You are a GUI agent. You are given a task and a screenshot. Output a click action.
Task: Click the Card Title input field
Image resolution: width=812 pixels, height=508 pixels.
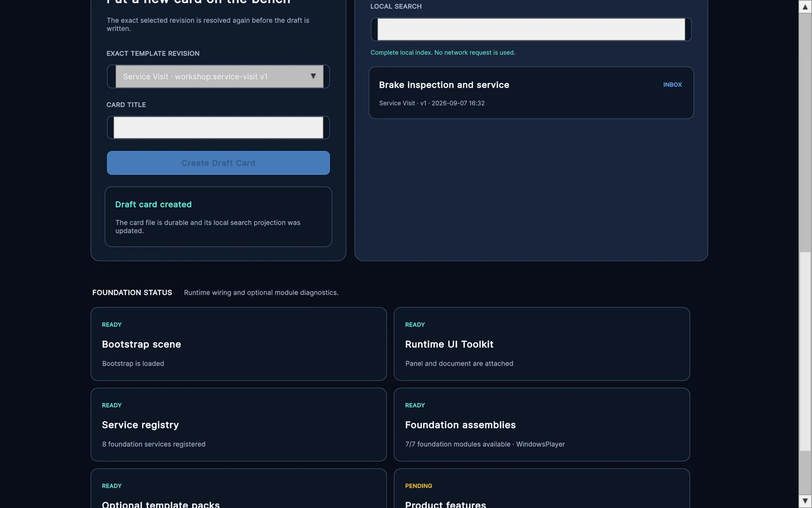coord(218,127)
